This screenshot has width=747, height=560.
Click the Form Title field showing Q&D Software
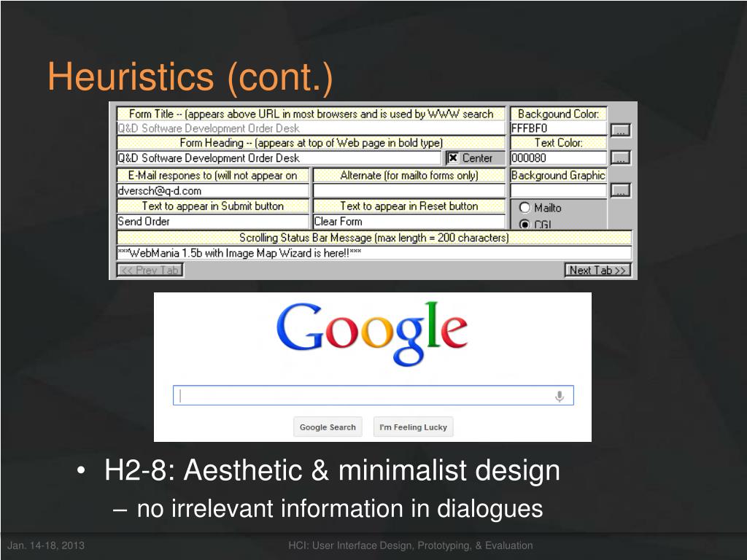[311, 128]
